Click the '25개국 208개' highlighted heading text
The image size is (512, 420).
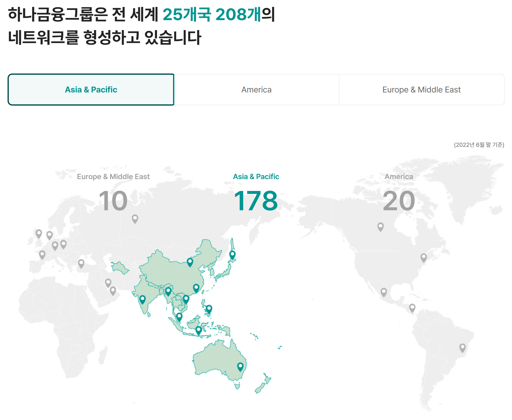point(212,14)
